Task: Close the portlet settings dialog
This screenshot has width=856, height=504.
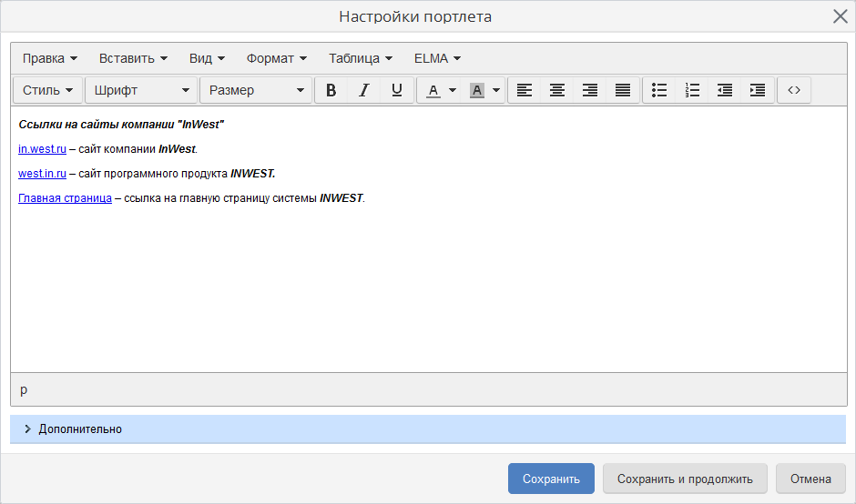Action: [x=841, y=16]
